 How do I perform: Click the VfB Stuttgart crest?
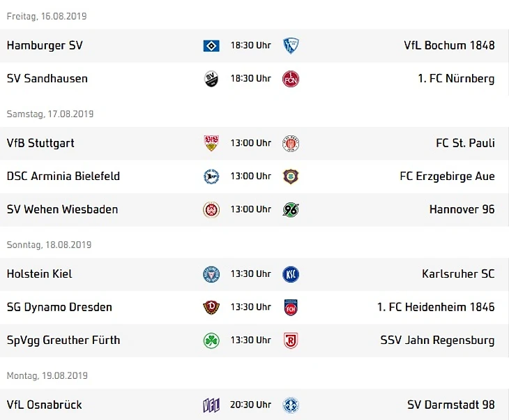[211, 143]
